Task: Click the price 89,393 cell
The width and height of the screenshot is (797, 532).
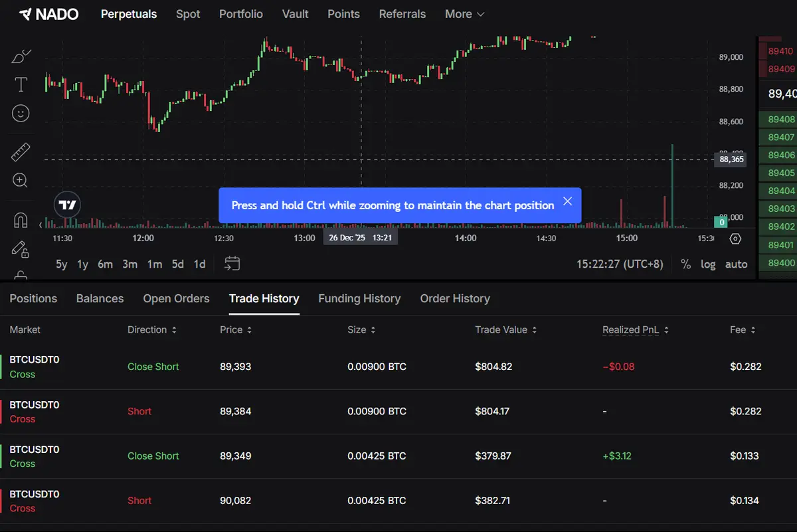Action: (236, 367)
